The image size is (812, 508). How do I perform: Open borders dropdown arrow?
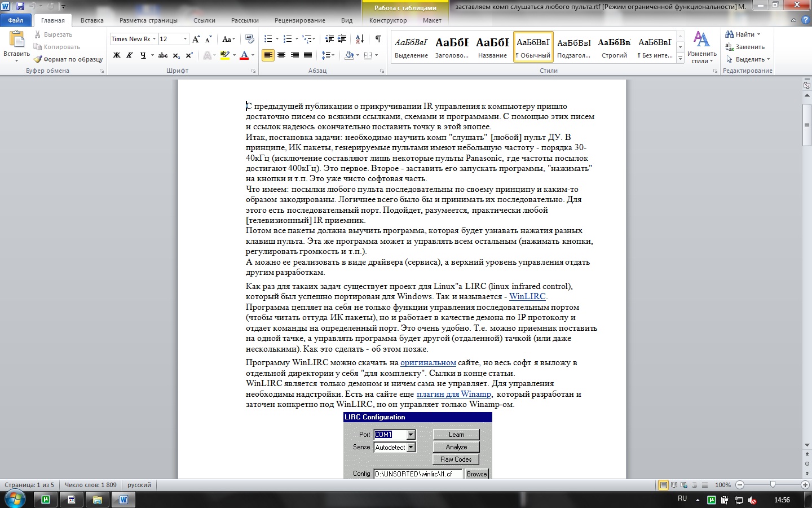click(x=376, y=55)
